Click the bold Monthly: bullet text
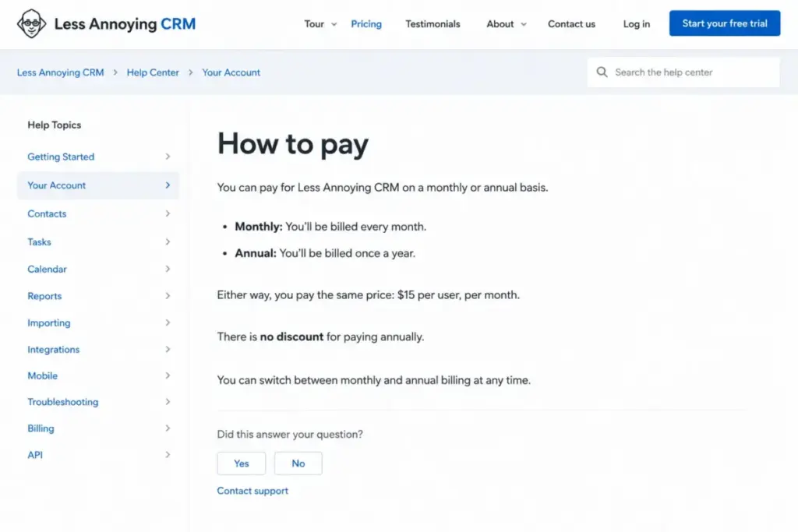798x532 pixels. pos(259,227)
